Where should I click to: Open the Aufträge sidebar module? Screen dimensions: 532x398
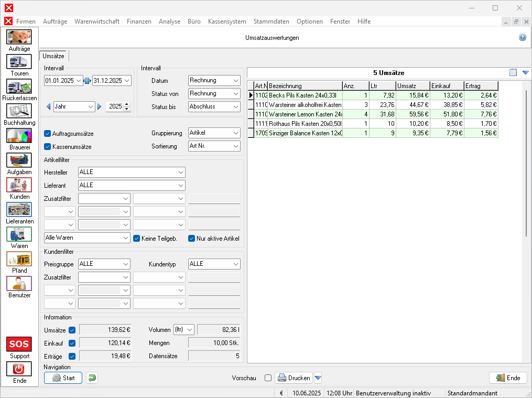click(19, 37)
